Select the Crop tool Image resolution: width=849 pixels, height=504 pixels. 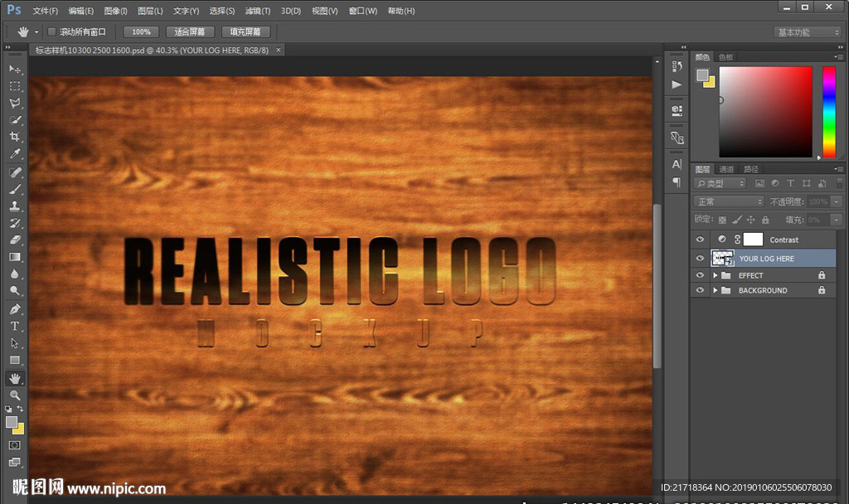[x=15, y=137]
